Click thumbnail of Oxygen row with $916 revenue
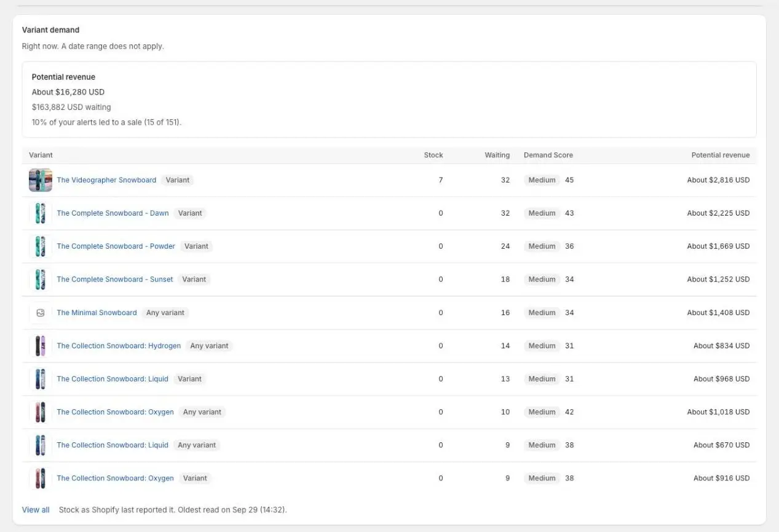Viewport: 779px width, 532px height. (x=41, y=479)
